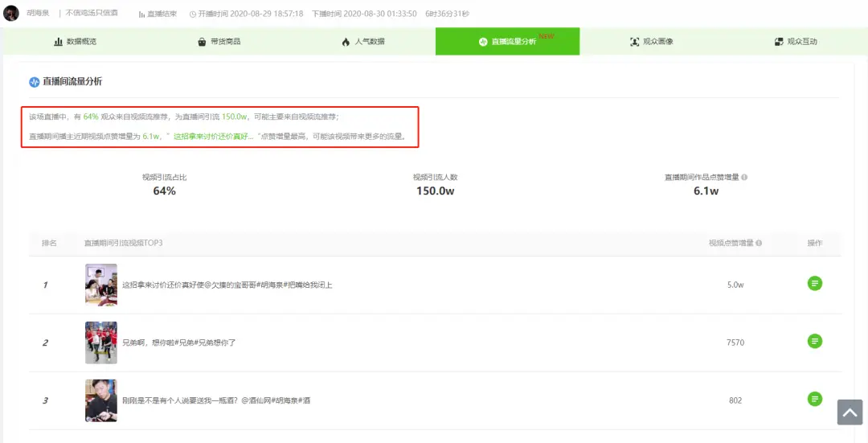This screenshot has width=868, height=443.
Task: Click the blue pulse icon beside 直播间流量分析 heading
Action: 35,82
